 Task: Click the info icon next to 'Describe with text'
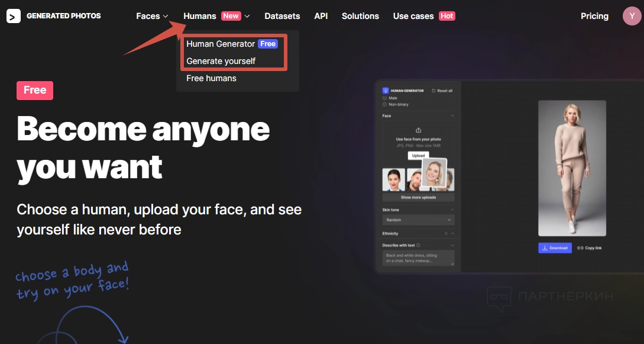418,245
